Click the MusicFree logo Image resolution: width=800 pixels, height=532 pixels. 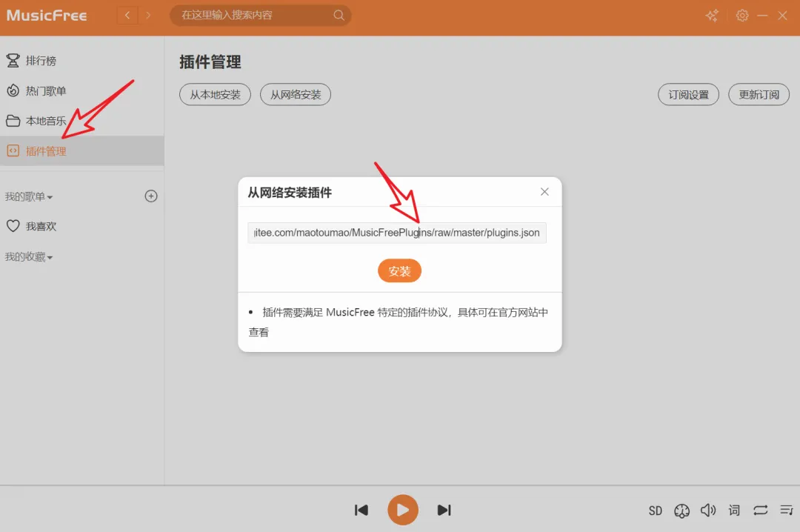point(47,16)
